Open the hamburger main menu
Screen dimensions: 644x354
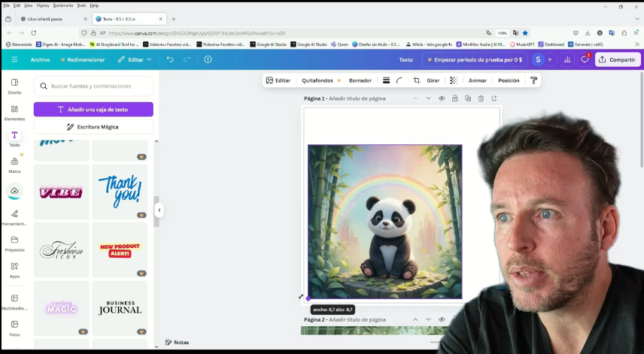(14, 59)
